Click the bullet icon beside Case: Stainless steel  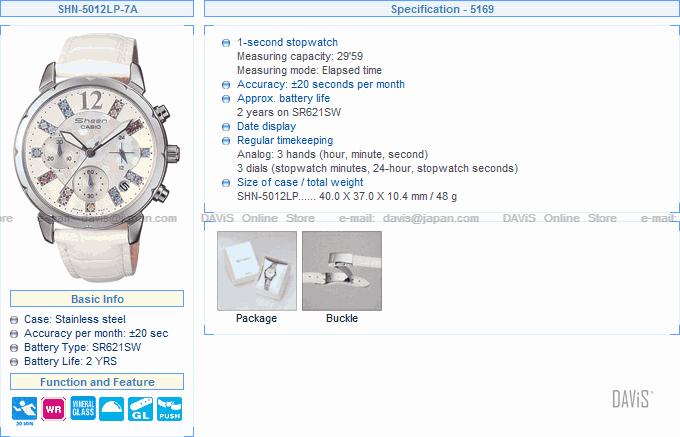coord(14,320)
